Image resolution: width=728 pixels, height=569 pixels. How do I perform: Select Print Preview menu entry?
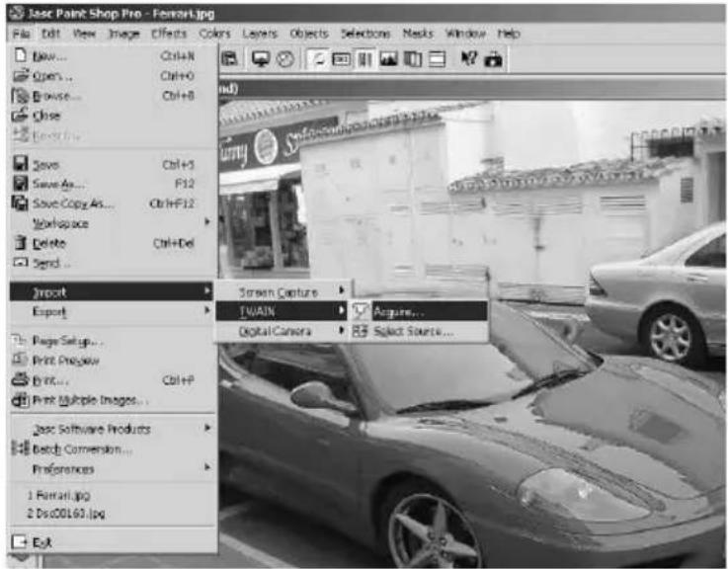coord(112,361)
